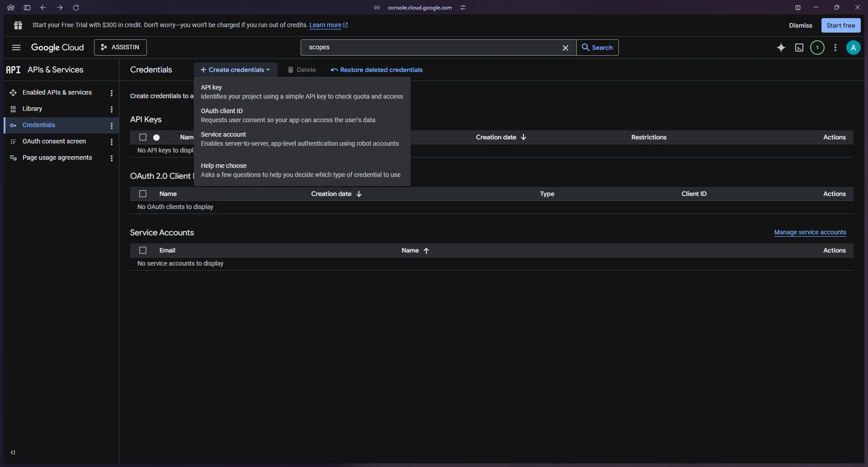Sort API Keys by Creation date
The width and height of the screenshot is (868, 467).
[x=501, y=137]
